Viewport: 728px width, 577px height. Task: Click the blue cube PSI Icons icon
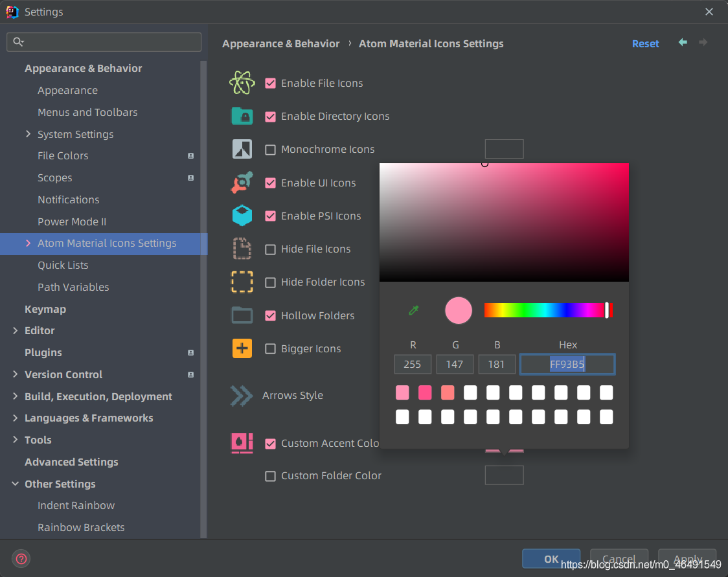coord(242,216)
